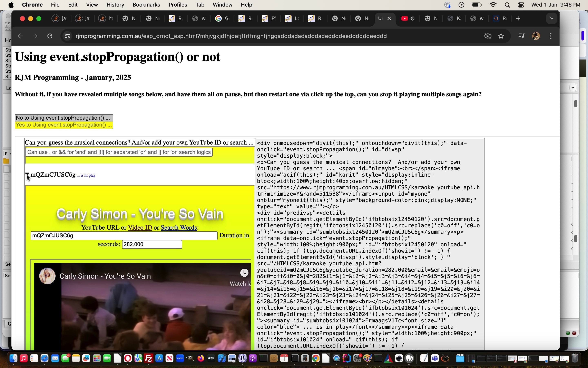Image resolution: width=588 pixels, height=368 pixels.
Task: Switch to the 'ht' tab
Action: coord(106,18)
